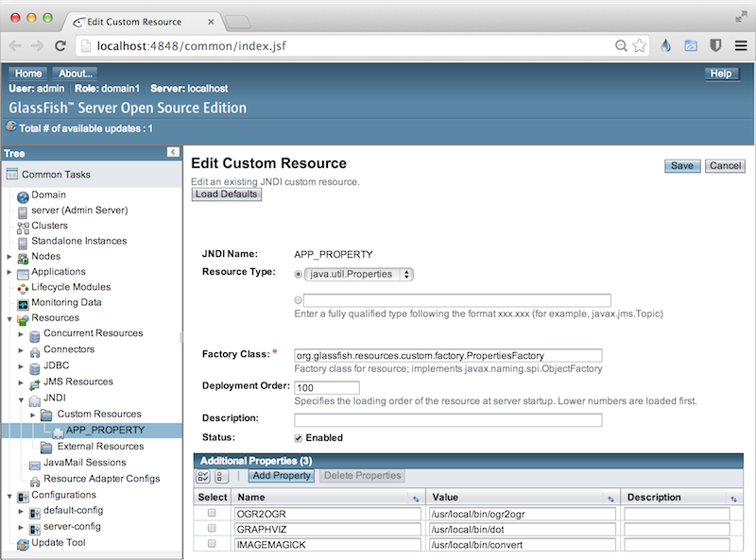Click the Value column sort icon
This screenshot has width=756, height=560.
click(610, 498)
